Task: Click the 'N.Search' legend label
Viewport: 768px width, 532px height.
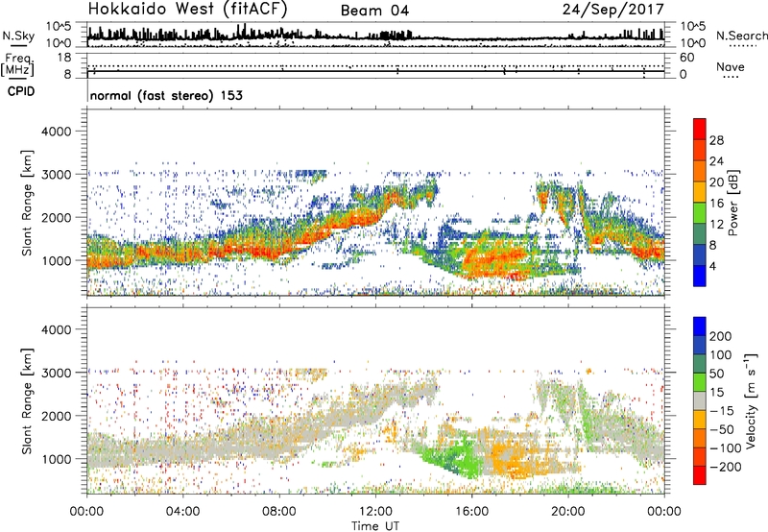Action: [x=741, y=36]
